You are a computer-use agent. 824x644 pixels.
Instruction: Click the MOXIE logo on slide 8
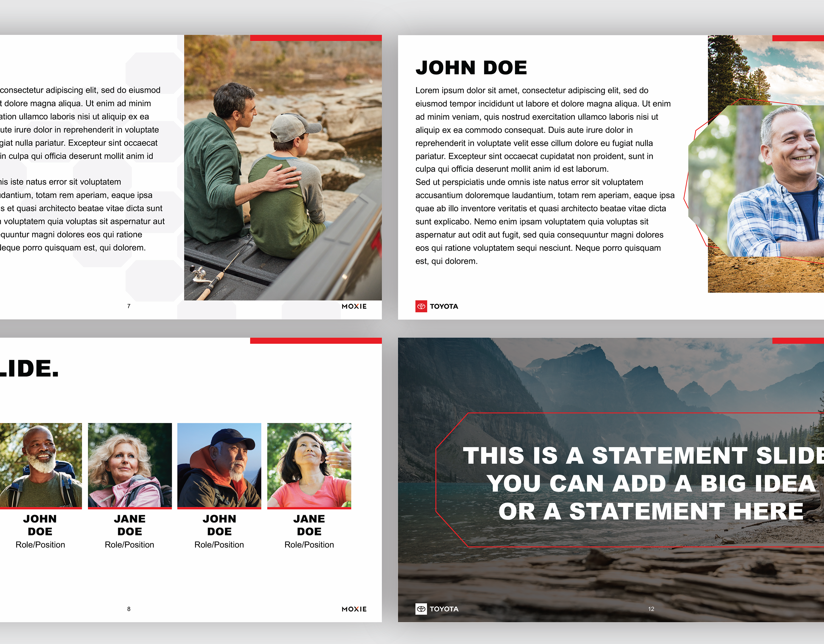coord(354,609)
